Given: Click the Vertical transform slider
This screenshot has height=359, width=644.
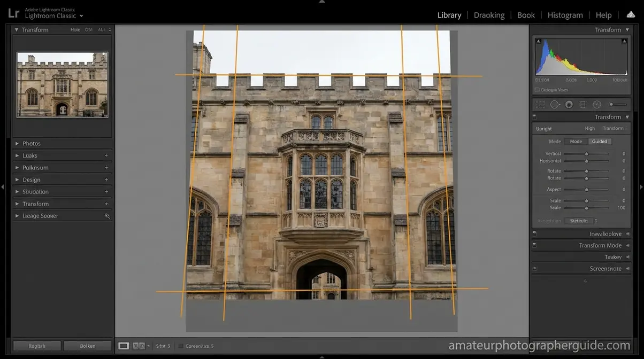Looking at the screenshot, I should tap(586, 153).
